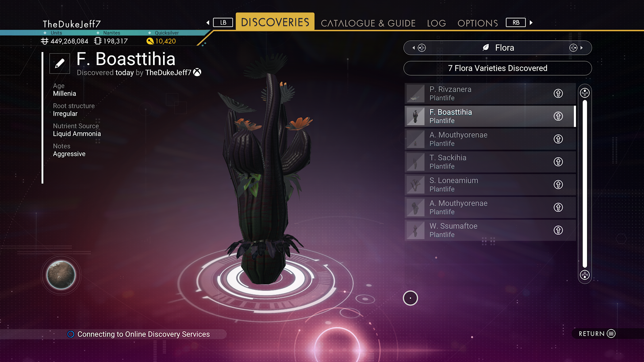The image size is (644, 362).
Task: Click the pencil rename icon beside F. Boasttihia
Action: (x=60, y=63)
